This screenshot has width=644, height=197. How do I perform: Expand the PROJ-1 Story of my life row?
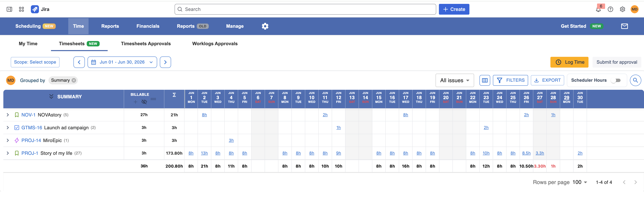pyautogui.click(x=8, y=153)
